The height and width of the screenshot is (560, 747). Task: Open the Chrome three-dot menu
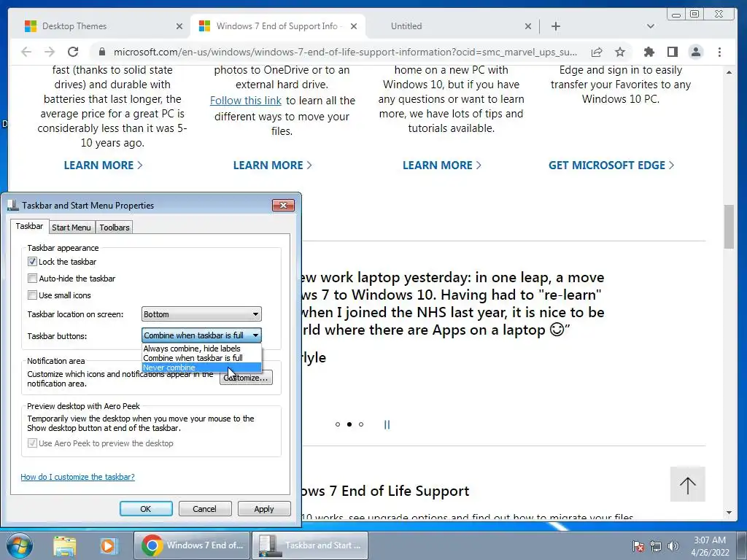(719, 52)
